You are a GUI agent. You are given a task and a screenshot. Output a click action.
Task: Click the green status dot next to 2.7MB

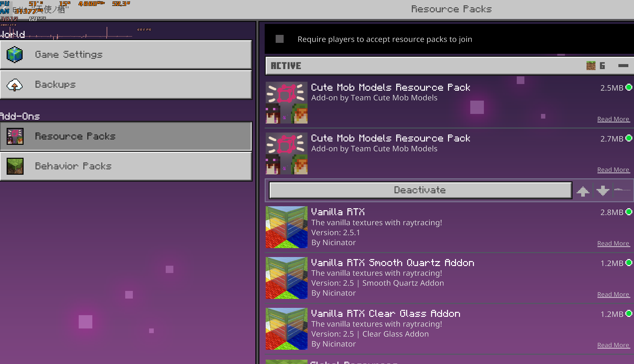[x=629, y=138]
